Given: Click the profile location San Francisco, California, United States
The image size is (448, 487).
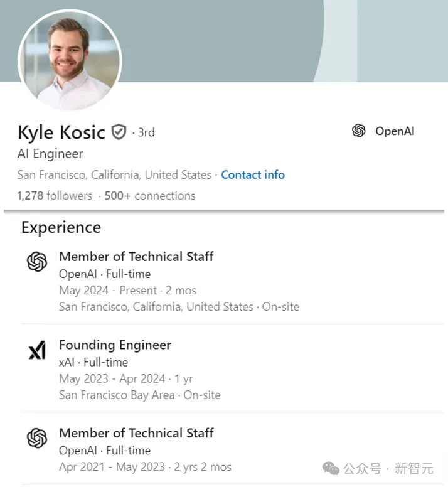Looking at the screenshot, I should [x=114, y=175].
